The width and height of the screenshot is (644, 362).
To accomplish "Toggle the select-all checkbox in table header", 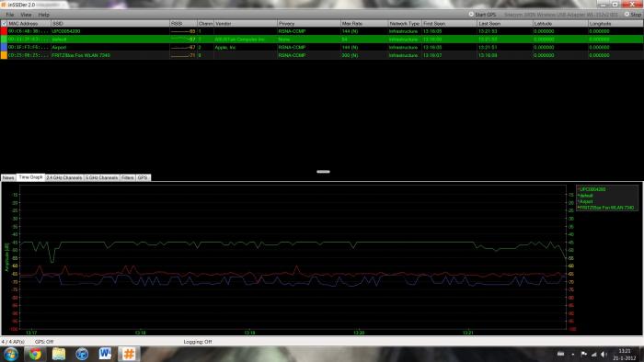I will [x=4, y=24].
